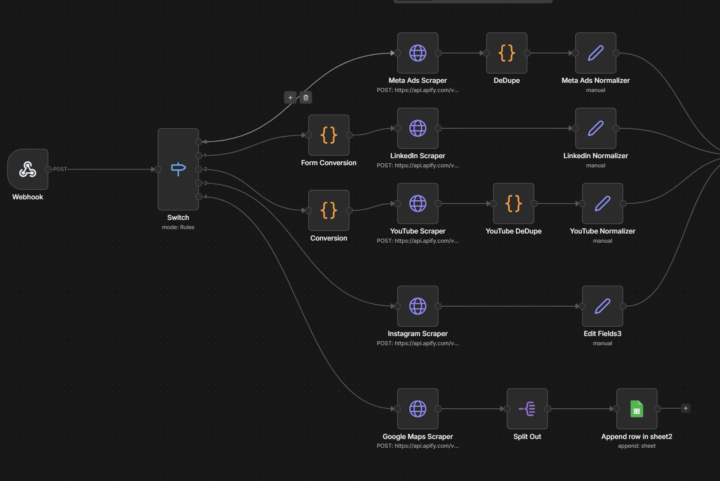This screenshot has height=481, width=720.
Task: Open the LinkedIn Normalizer node
Action: click(596, 128)
